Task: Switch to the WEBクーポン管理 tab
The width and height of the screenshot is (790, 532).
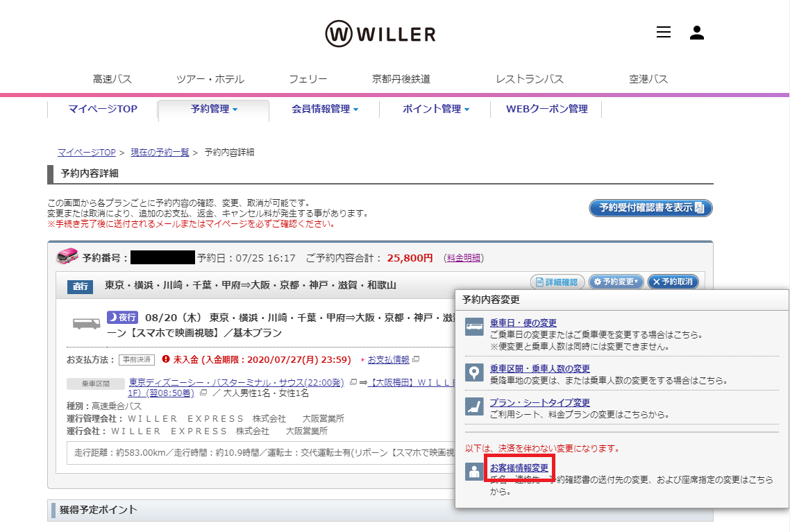Action: [x=546, y=109]
